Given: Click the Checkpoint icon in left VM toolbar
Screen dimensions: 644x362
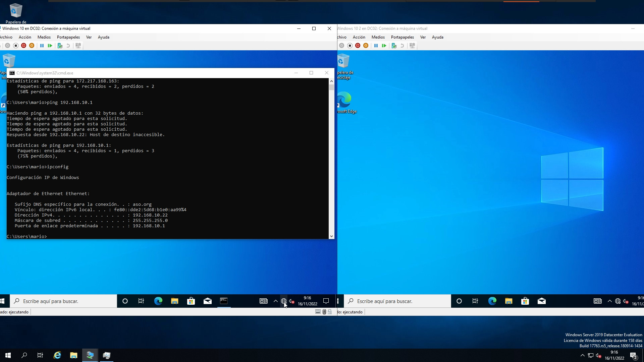Looking at the screenshot, I should click(x=60, y=46).
